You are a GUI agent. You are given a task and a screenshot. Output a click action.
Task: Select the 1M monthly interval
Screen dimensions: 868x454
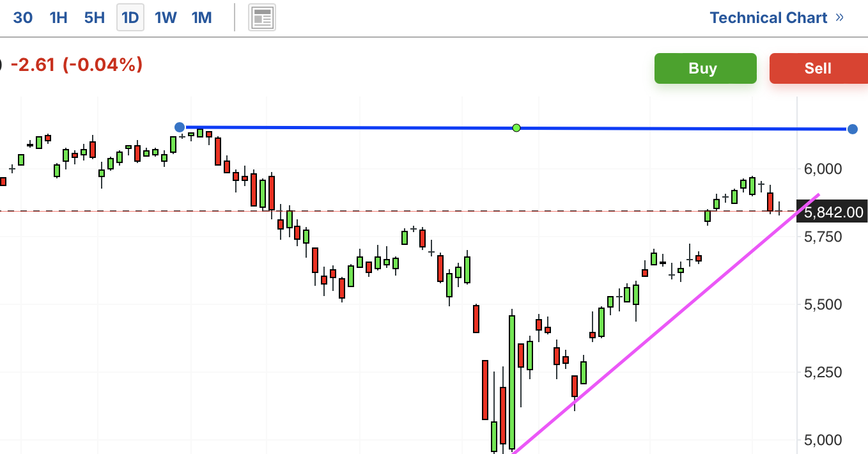coord(201,18)
